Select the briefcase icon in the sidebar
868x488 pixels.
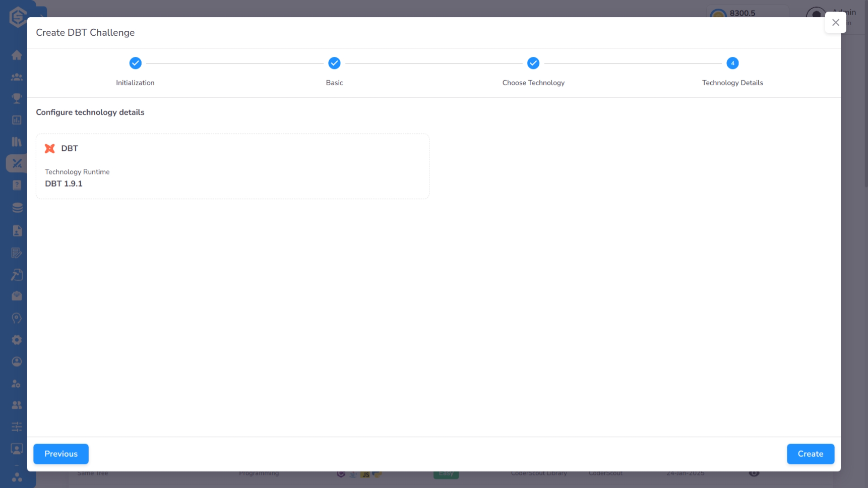click(x=17, y=296)
